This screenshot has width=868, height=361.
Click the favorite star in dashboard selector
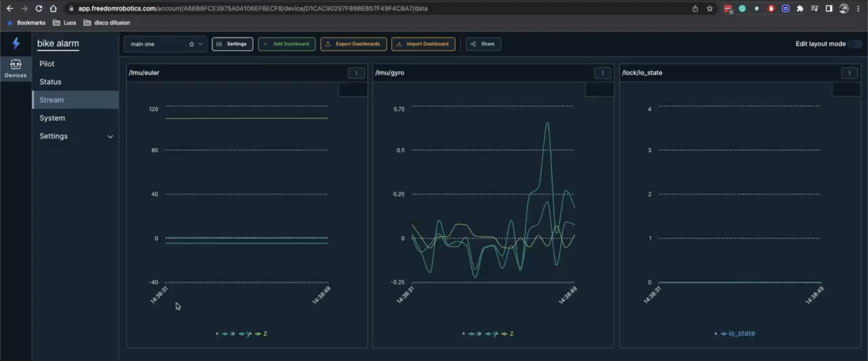(191, 44)
